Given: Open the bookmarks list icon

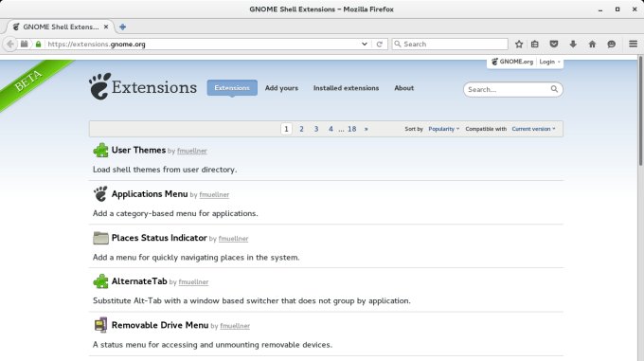Looking at the screenshot, I should [535, 44].
